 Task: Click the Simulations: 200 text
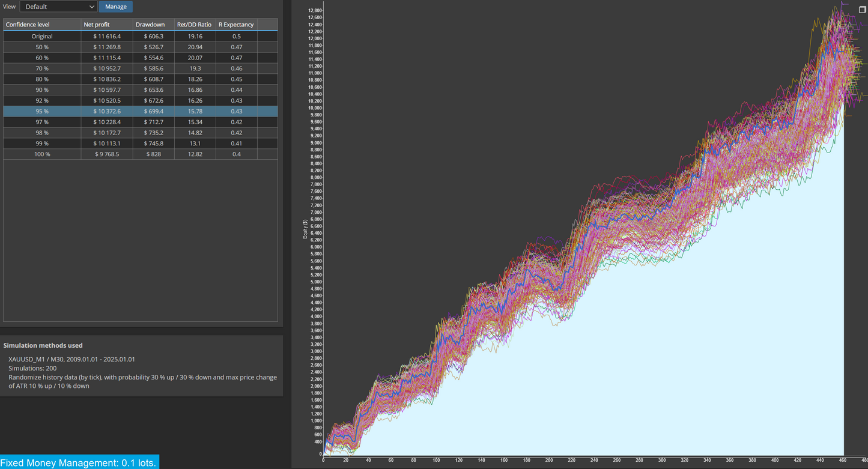(x=31, y=368)
